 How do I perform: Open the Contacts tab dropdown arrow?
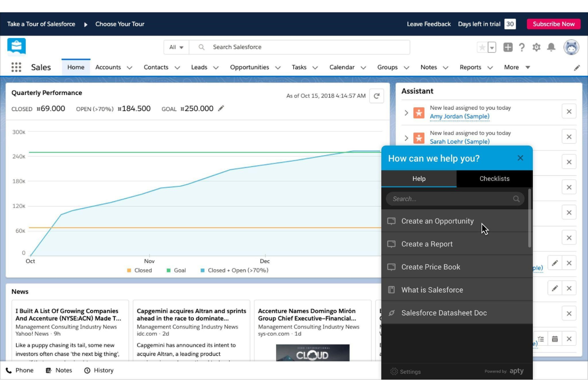[x=177, y=68]
